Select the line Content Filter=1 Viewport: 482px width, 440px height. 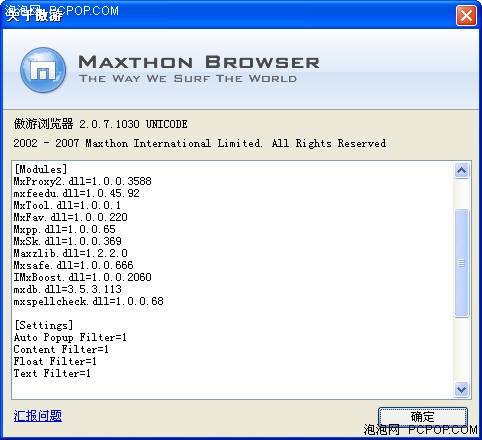[61, 349]
